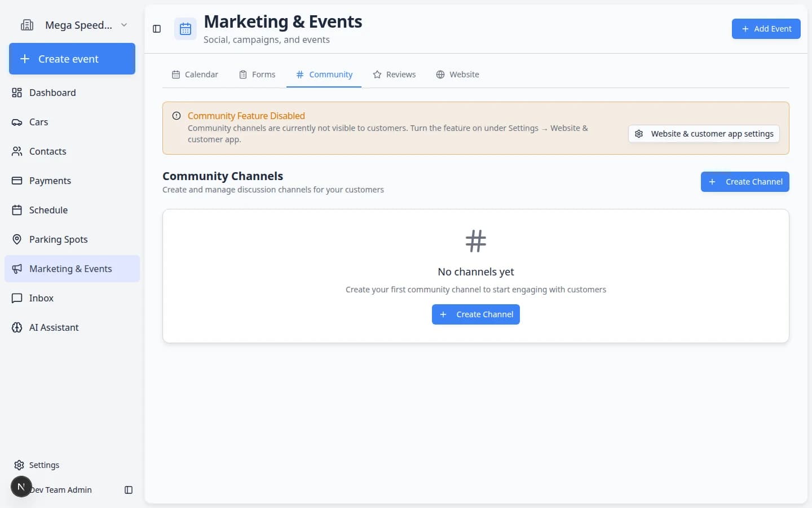
Task: Click the Settings gear icon in sidebar
Action: coord(19,465)
